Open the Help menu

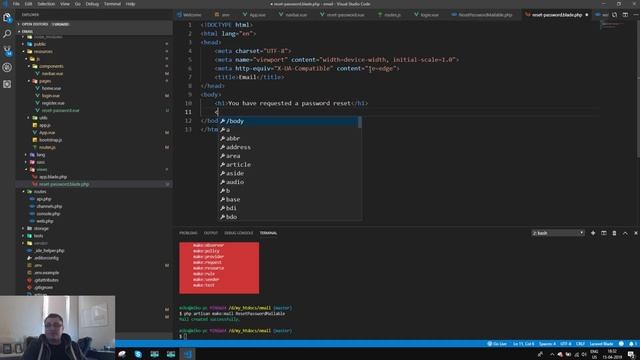click(x=130, y=4)
